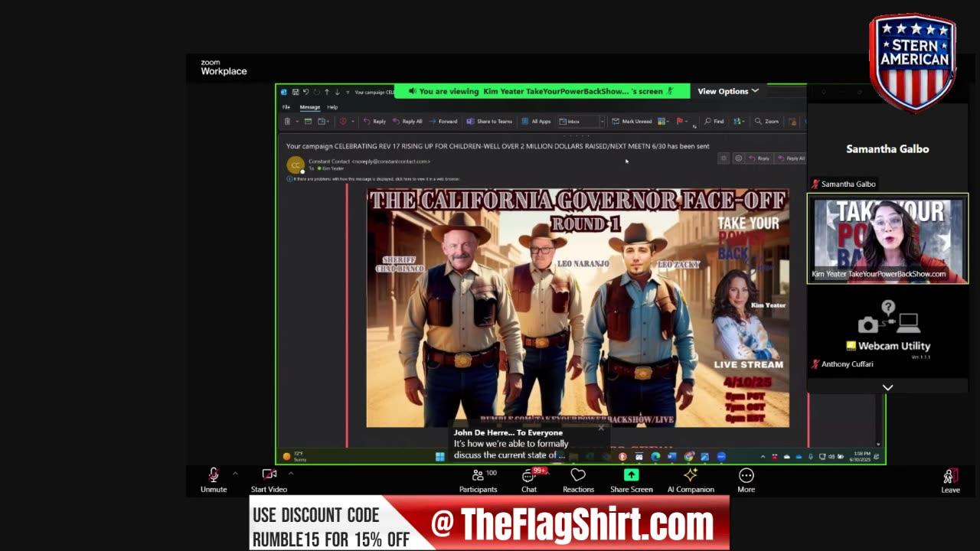Image resolution: width=980 pixels, height=551 pixels.
Task: Click the CC sender avatar
Action: click(x=296, y=165)
